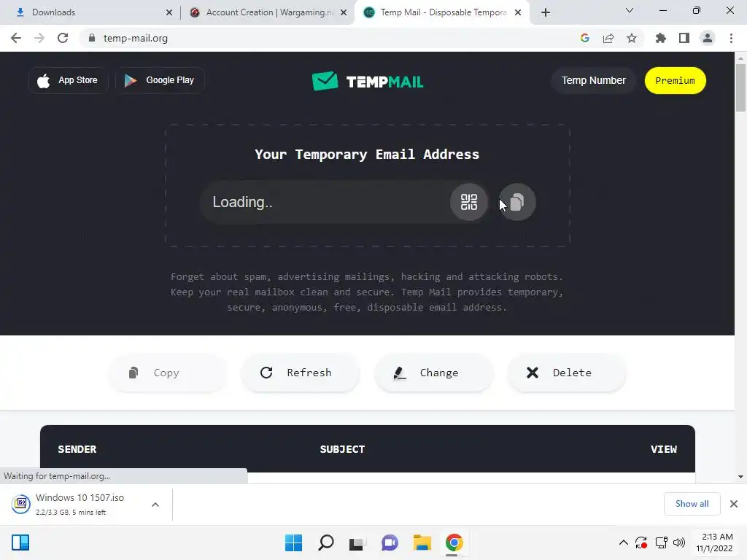Close the downloads bar
The height and width of the screenshot is (560, 747).
[x=734, y=504]
